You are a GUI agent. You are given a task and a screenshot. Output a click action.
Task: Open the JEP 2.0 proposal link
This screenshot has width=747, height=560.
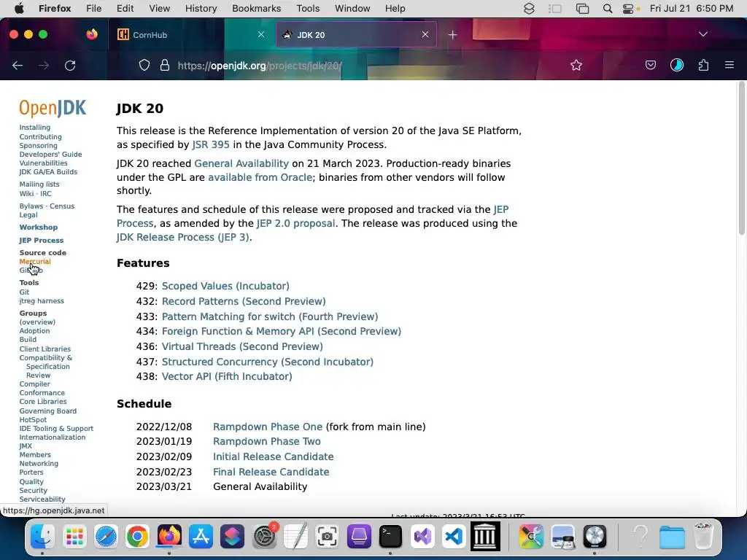click(x=296, y=223)
